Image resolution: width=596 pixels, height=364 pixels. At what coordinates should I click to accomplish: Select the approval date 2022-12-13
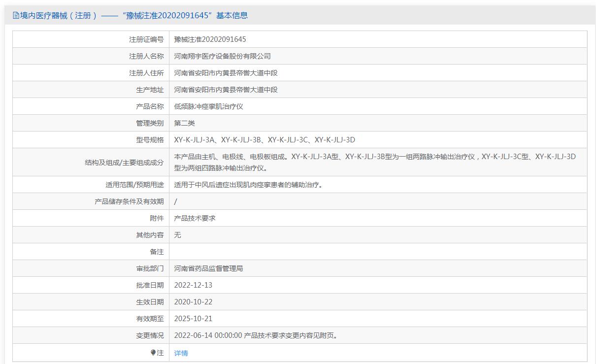click(193, 285)
